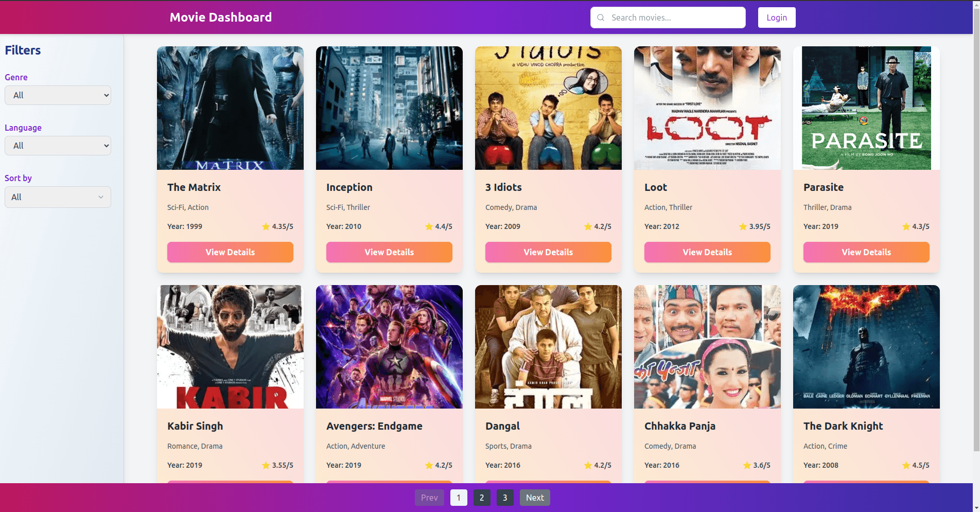The height and width of the screenshot is (512, 980).
Task: Click the star icon beside Loot's rating
Action: click(x=743, y=226)
